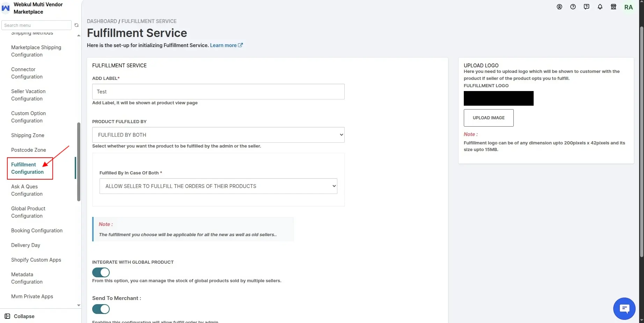The image size is (644, 323).
Task: Open the notifications bell icon
Action: coord(600,7)
